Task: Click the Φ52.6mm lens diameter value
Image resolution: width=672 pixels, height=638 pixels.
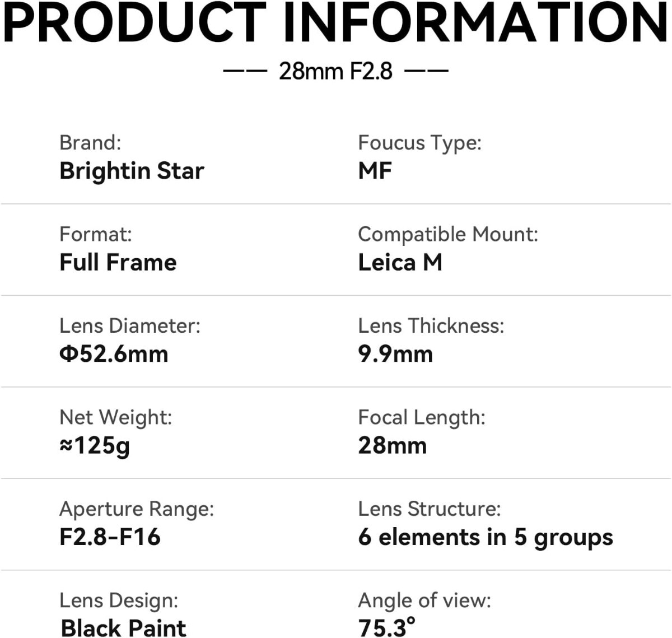Action: [114, 354]
